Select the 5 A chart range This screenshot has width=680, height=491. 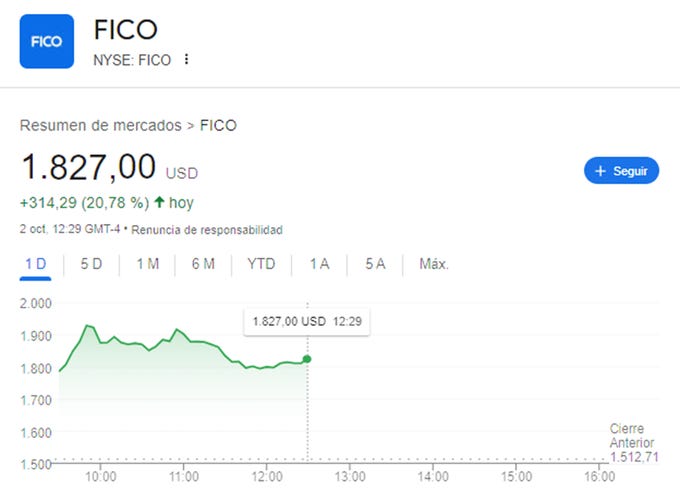pos(375,264)
